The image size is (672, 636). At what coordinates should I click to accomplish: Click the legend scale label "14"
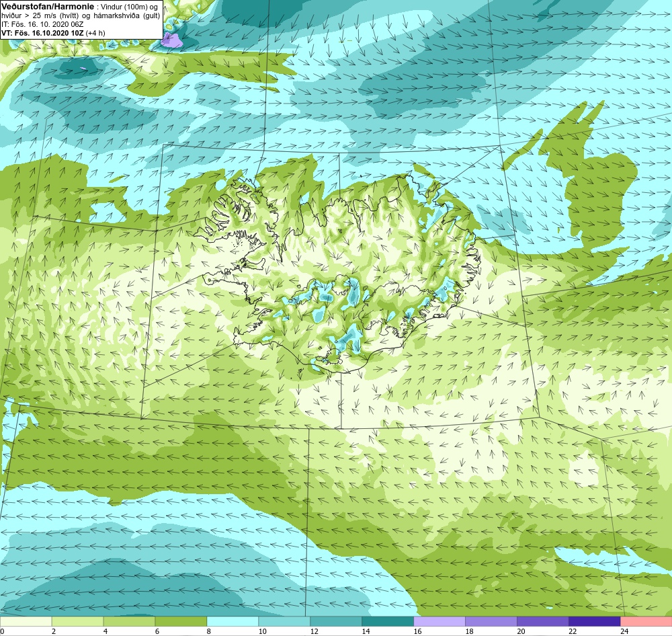pos(366,631)
